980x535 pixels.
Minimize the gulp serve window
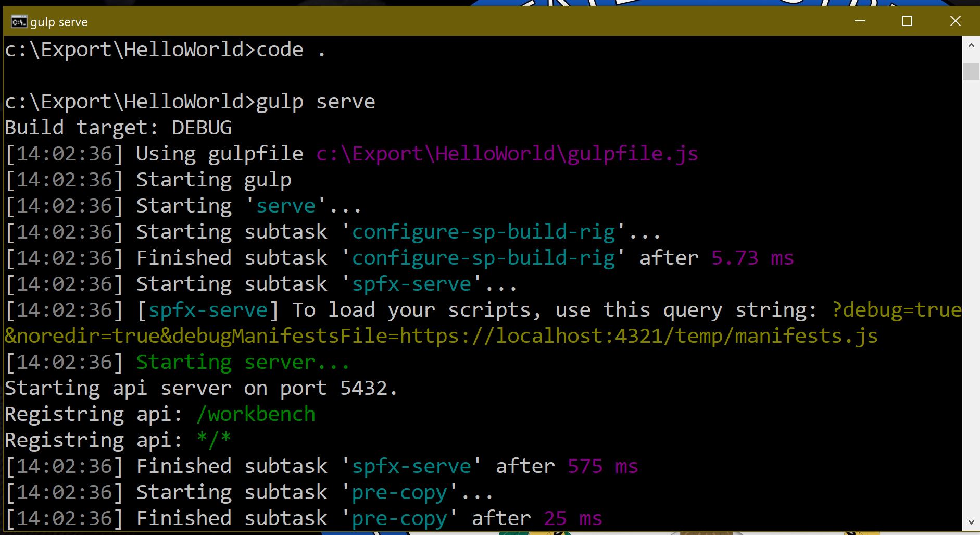[x=859, y=21]
